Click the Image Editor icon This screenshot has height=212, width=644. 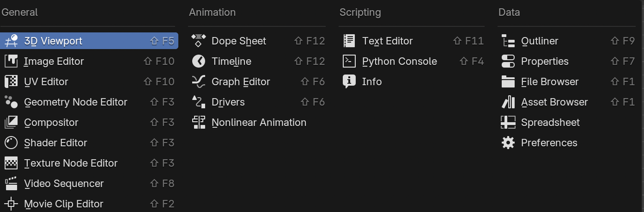(11, 61)
